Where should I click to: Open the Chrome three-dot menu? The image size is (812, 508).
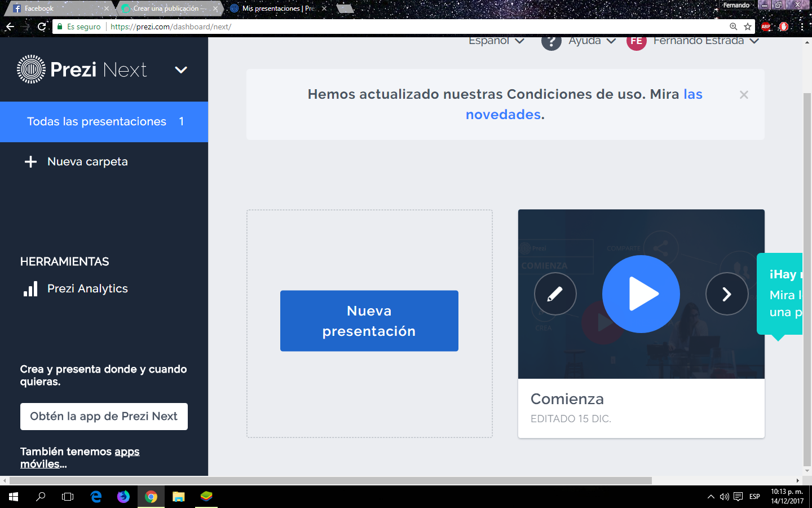[x=802, y=27]
